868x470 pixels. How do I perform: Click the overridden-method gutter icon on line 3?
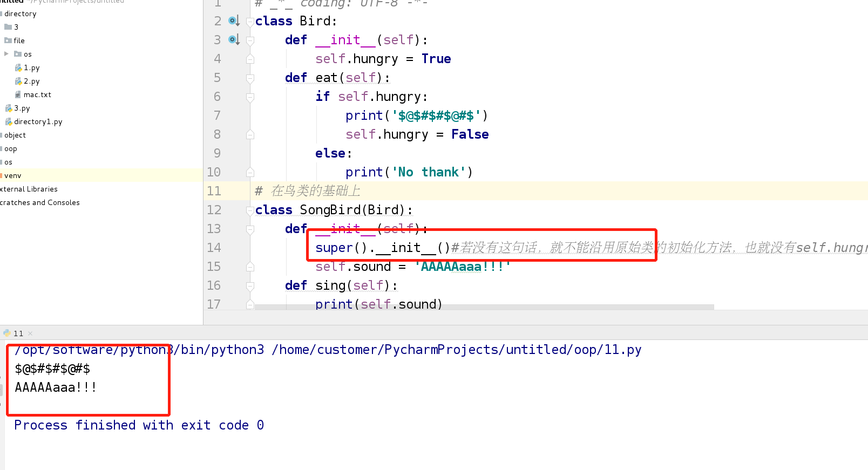click(x=234, y=40)
